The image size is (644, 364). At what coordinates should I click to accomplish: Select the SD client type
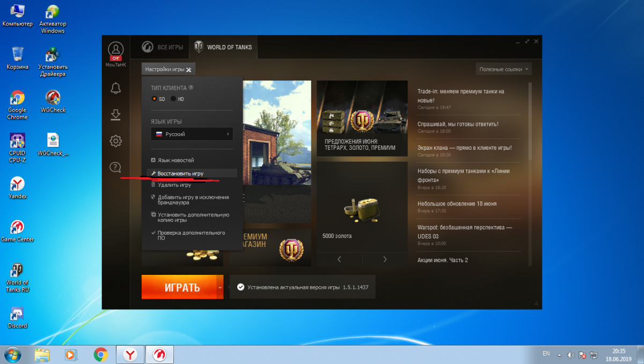158,99
